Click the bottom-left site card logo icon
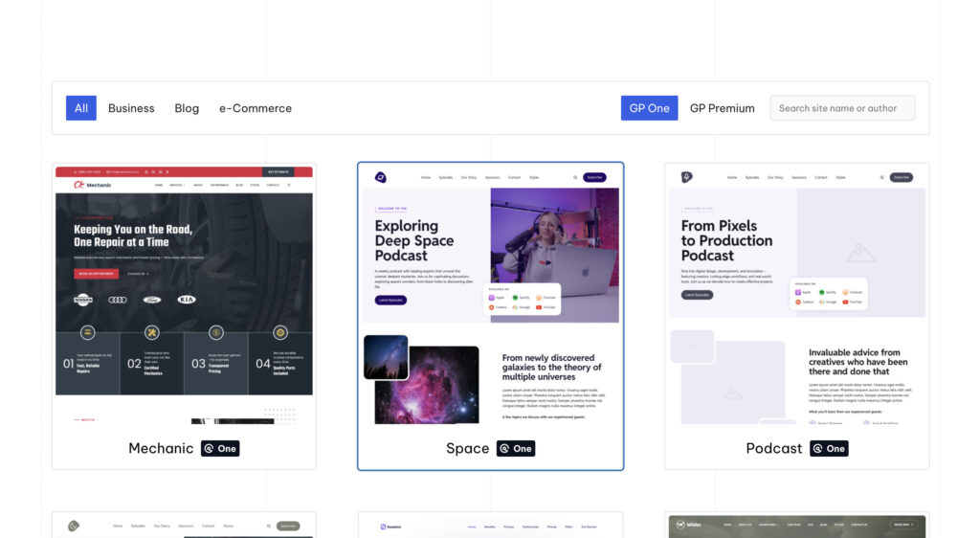Viewport: 980px width, 538px height. pos(74,527)
